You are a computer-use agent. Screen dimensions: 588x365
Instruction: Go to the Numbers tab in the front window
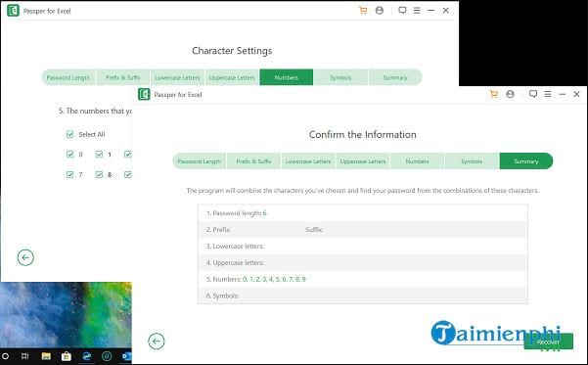[x=417, y=161]
